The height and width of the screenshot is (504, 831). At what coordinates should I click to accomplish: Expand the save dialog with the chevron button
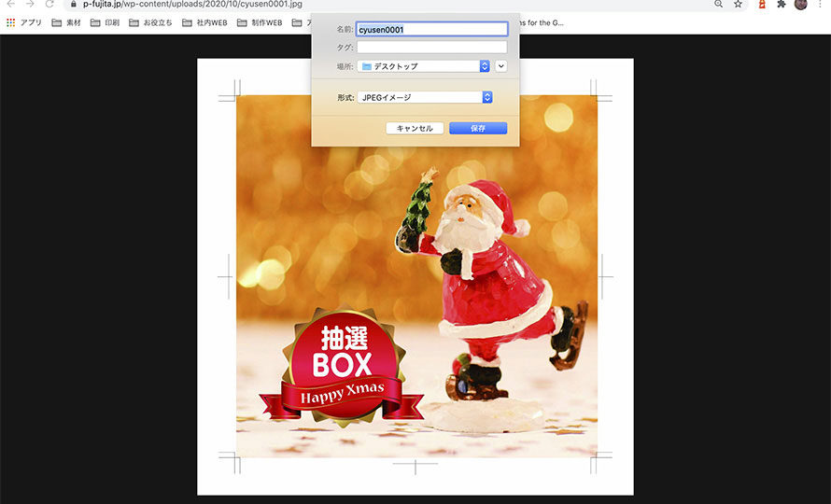[501, 66]
